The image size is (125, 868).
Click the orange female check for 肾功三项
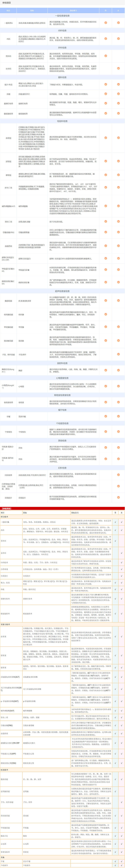(118, 221)
